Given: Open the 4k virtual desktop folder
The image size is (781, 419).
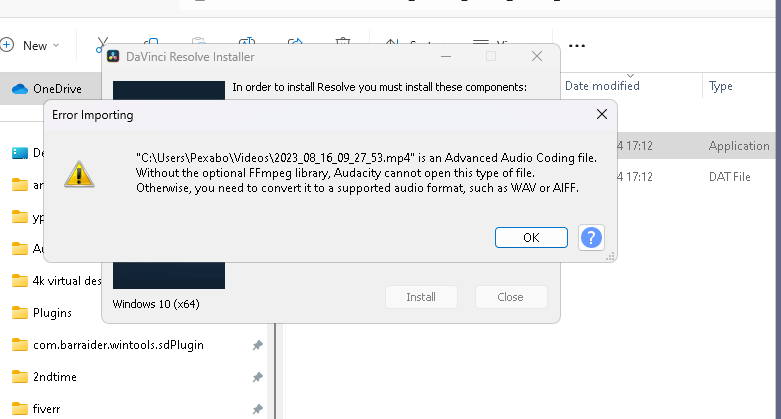Looking at the screenshot, I should (67, 281).
